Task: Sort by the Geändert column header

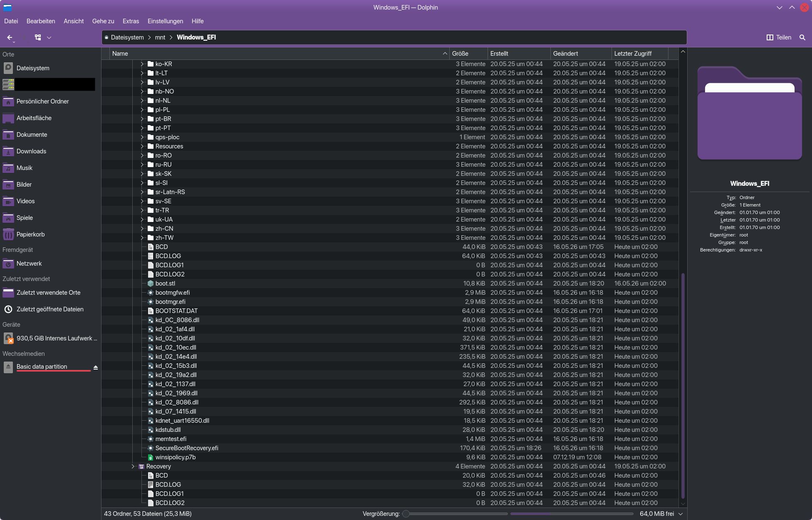Action: [581, 54]
